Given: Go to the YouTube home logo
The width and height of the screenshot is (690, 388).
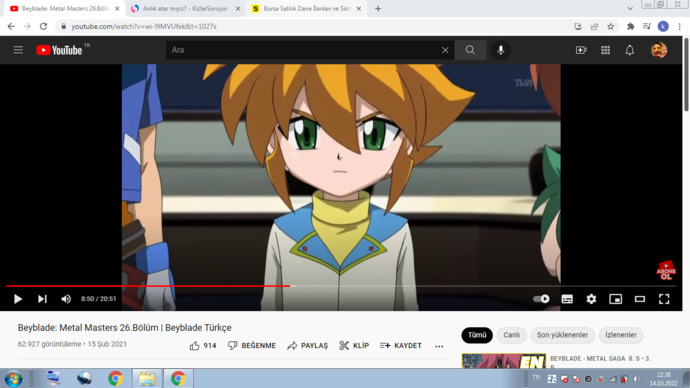Looking at the screenshot, I should pos(59,50).
